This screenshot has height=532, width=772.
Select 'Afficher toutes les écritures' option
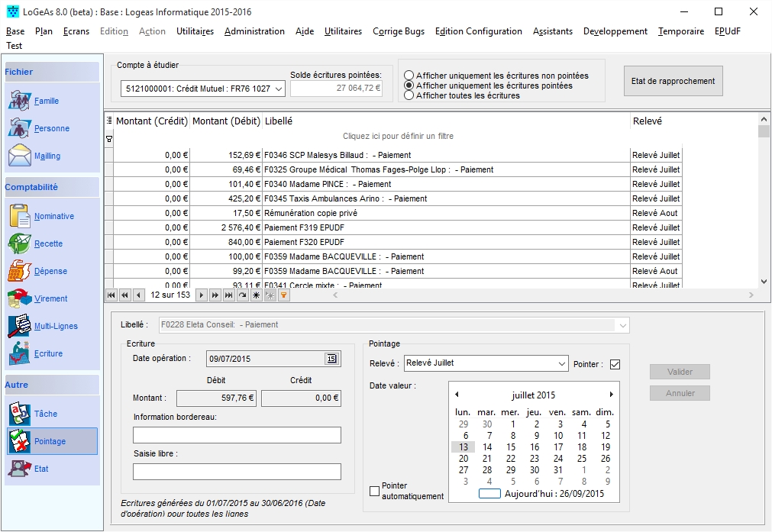pyautogui.click(x=409, y=95)
